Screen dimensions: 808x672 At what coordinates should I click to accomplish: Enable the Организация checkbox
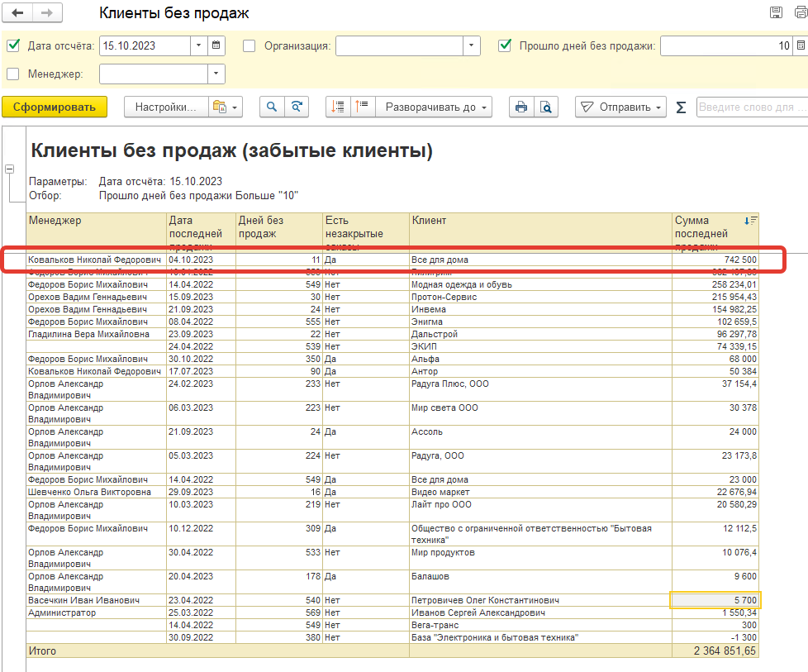[250, 46]
